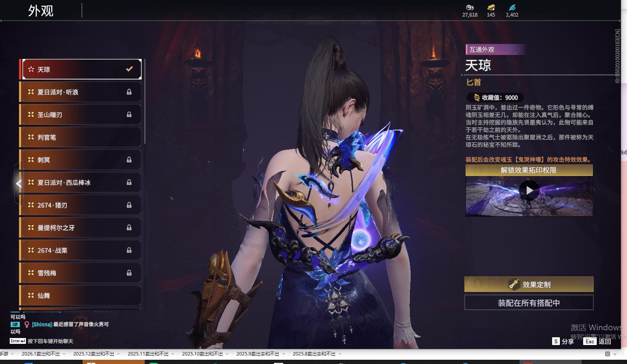Screen dimensions: 627x364
Task: Open dropdown beside the grid view icon
Action: (615, 354)
